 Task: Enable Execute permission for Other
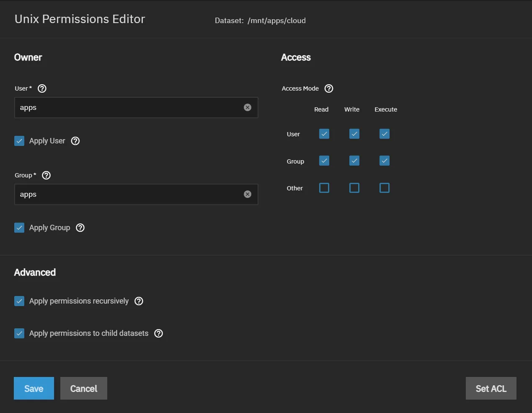click(385, 188)
